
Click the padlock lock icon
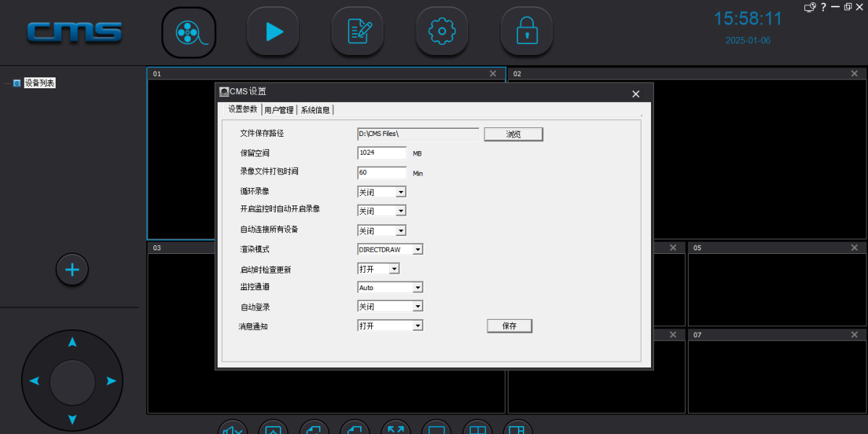527,32
